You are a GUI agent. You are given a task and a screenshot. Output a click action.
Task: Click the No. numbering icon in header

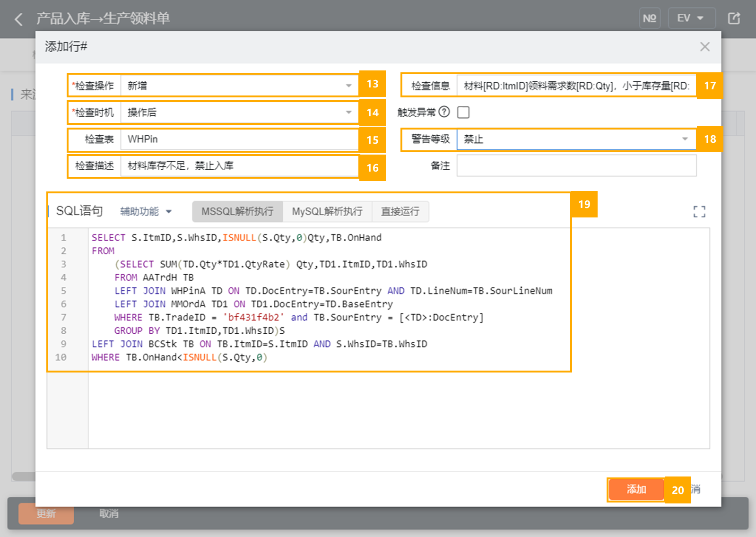click(650, 18)
